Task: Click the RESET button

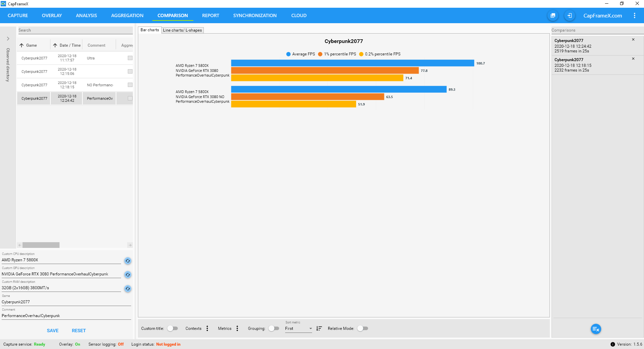Action: 79,331
